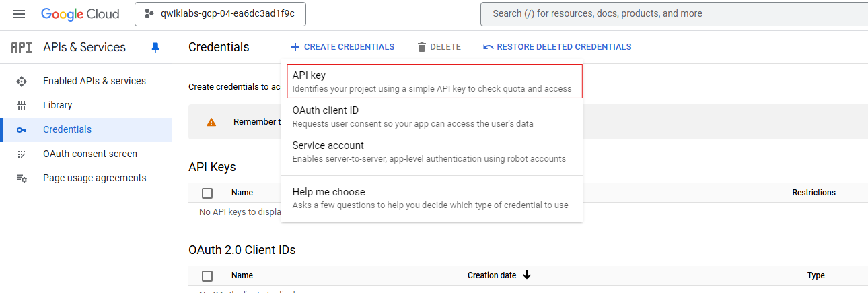Click the APIs & Services heading
Screen dimensions: 868x293
click(x=84, y=47)
